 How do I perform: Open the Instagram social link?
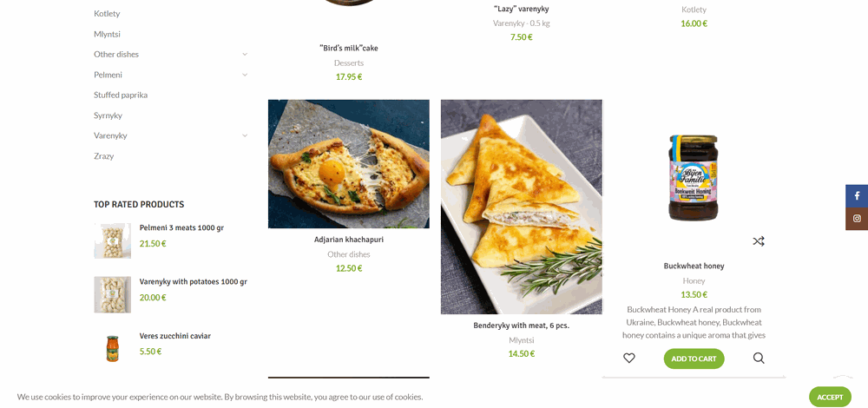tap(857, 219)
